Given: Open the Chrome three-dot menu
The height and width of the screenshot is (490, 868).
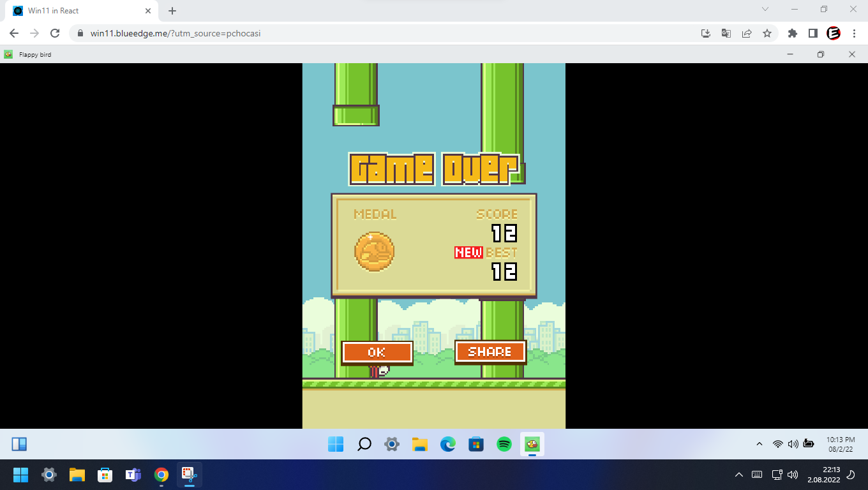Looking at the screenshot, I should [x=854, y=33].
